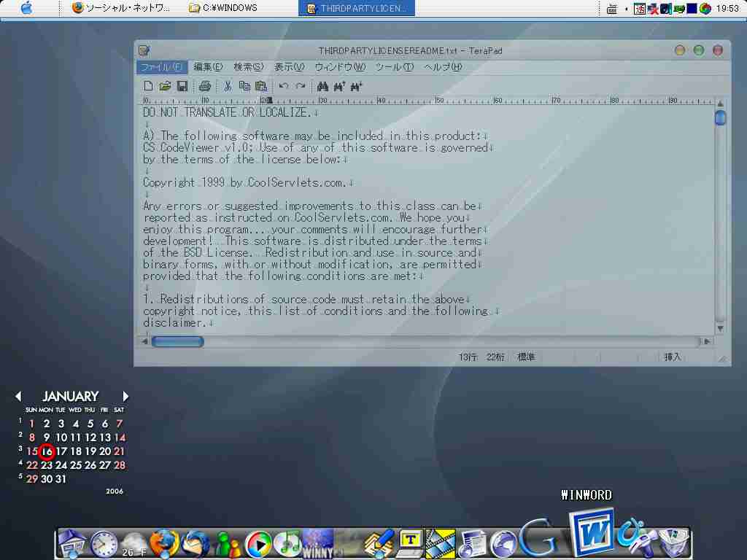Screen dimensions: 747x560
Task: Open Thunderbird mail from the dock
Action: [196, 543]
